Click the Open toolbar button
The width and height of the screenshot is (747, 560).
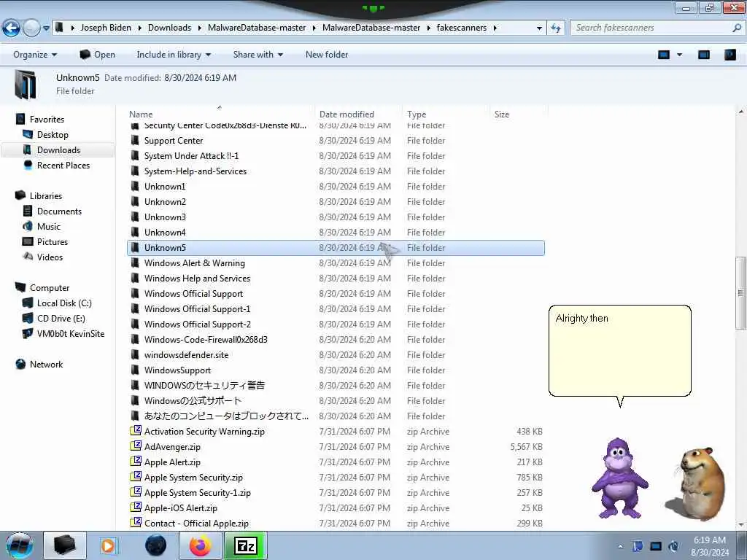pos(97,55)
